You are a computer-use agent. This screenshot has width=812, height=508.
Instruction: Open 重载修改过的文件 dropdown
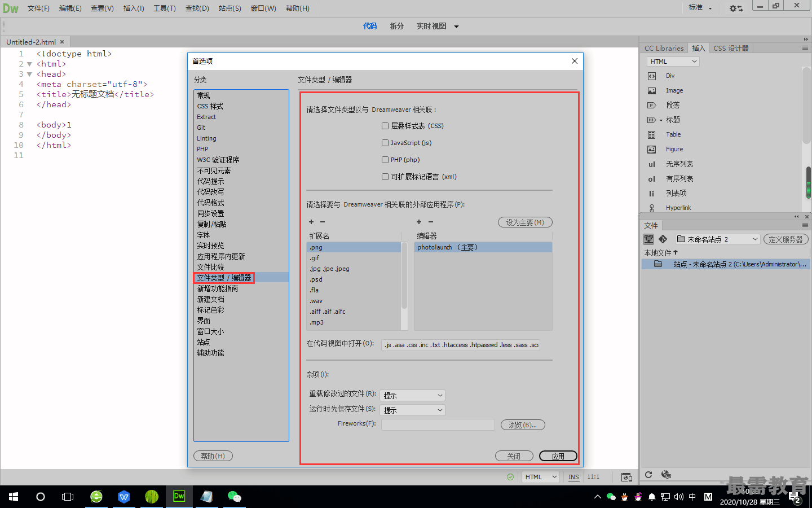point(413,396)
